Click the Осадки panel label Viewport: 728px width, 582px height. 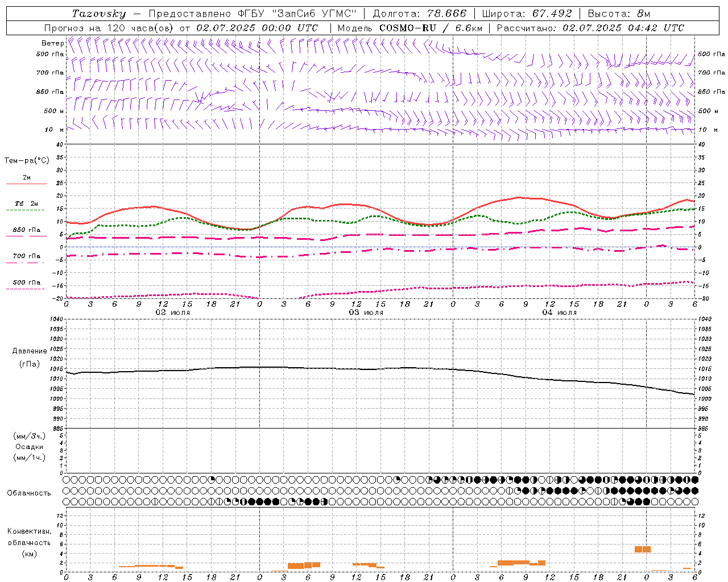tap(30, 447)
